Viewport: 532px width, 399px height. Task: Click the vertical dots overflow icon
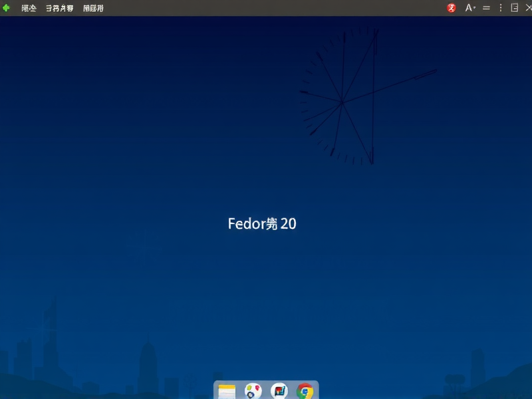tap(500, 7)
